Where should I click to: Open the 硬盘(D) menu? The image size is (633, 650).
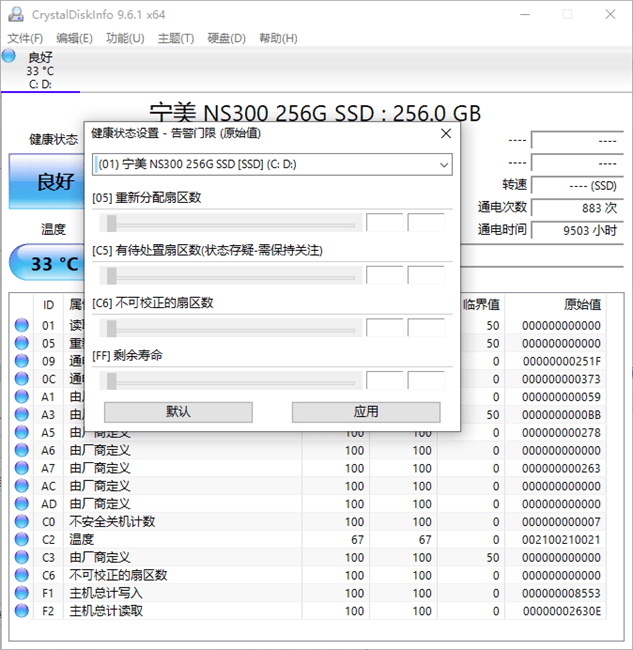click(x=226, y=38)
